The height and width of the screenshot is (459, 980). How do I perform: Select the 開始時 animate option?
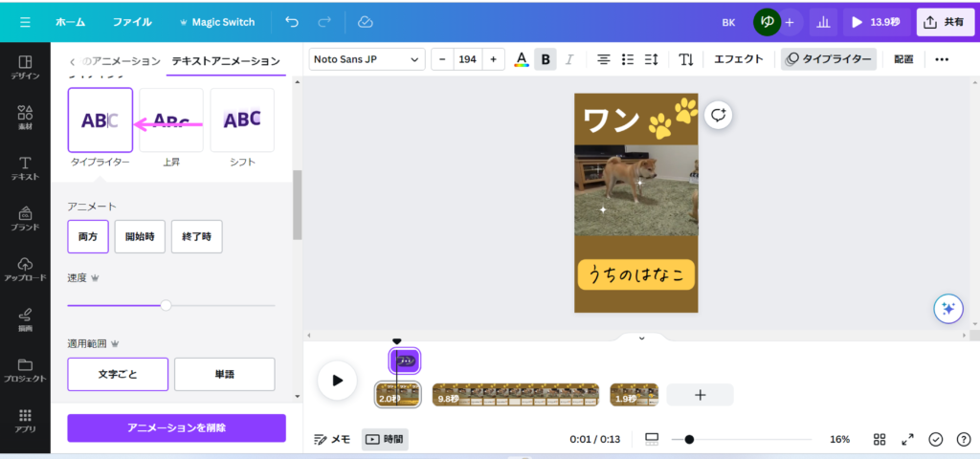tap(140, 237)
